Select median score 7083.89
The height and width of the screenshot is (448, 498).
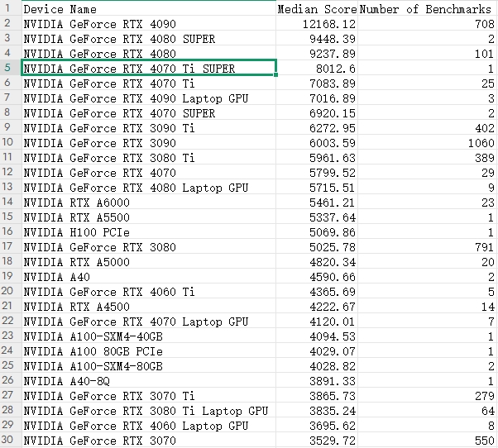(x=317, y=83)
